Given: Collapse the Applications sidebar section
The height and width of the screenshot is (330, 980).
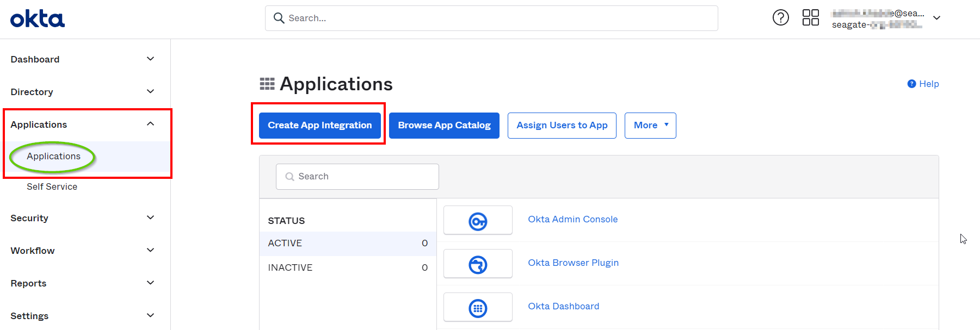Looking at the screenshot, I should pos(150,124).
